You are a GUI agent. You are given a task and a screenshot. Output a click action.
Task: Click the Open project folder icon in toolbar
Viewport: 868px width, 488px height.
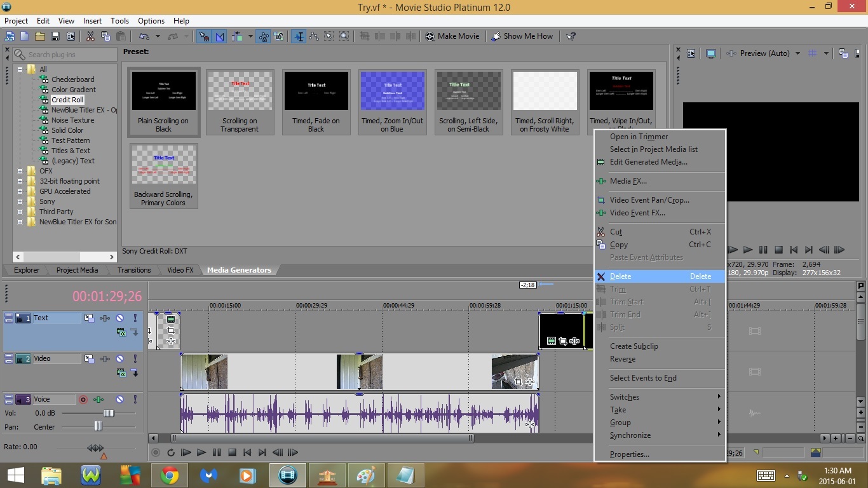(x=39, y=36)
